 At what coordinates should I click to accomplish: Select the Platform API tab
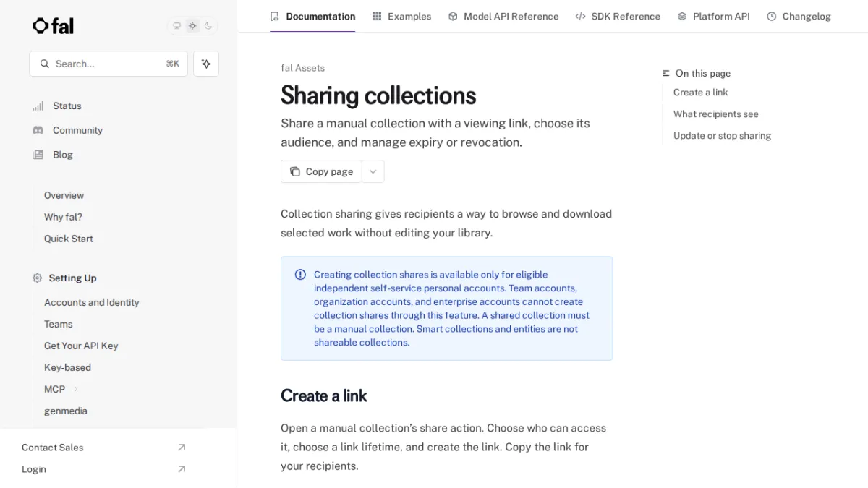[713, 16]
